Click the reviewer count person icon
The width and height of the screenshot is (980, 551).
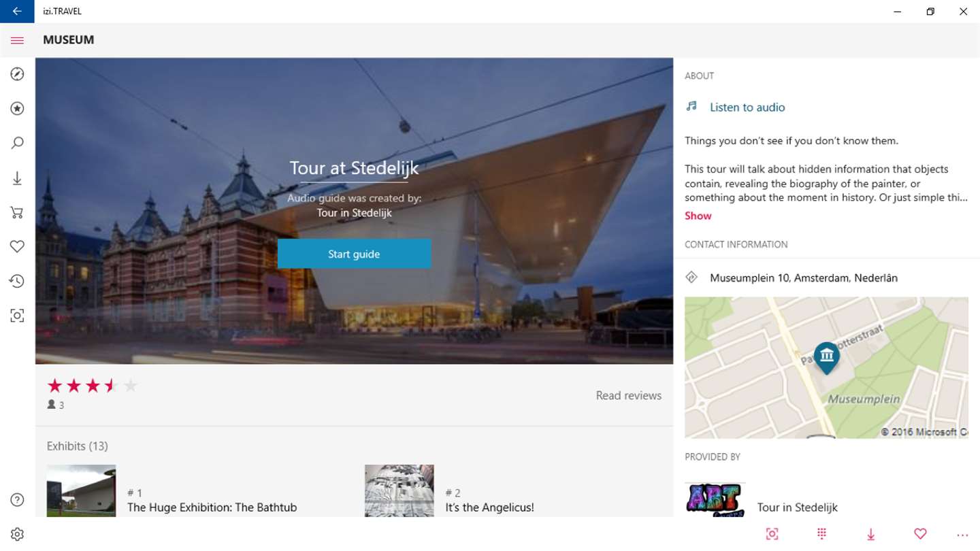tap(51, 404)
